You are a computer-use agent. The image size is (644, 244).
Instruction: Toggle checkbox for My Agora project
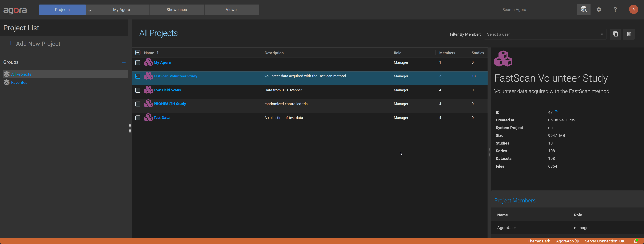pos(138,62)
